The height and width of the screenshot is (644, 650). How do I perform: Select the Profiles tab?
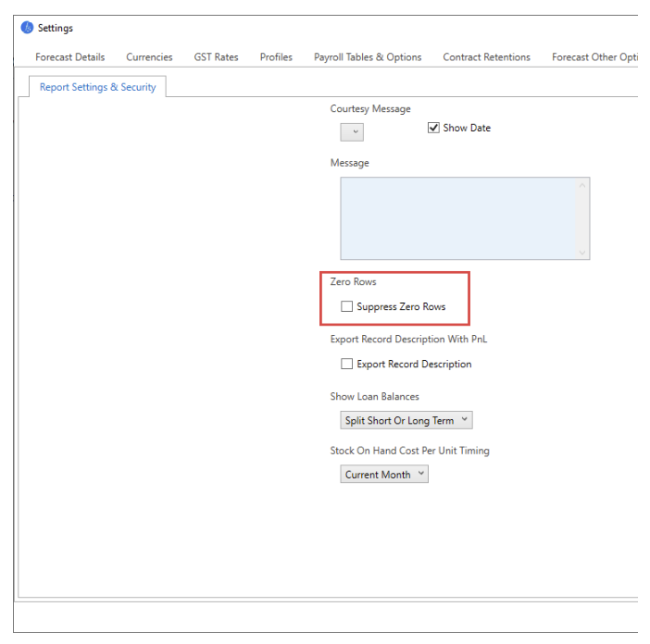point(276,57)
